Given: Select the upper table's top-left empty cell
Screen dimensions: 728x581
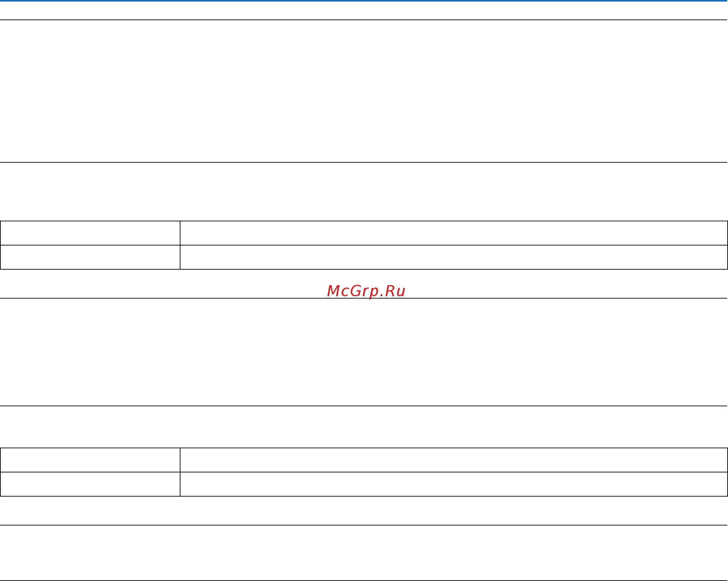Looking at the screenshot, I should (x=90, y=233).
